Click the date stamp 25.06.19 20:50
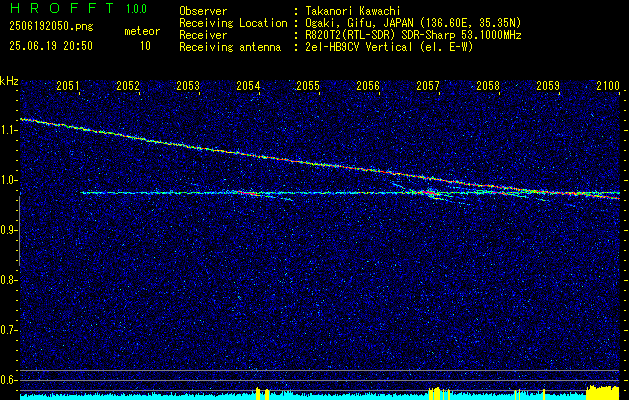 coord(51,46)
